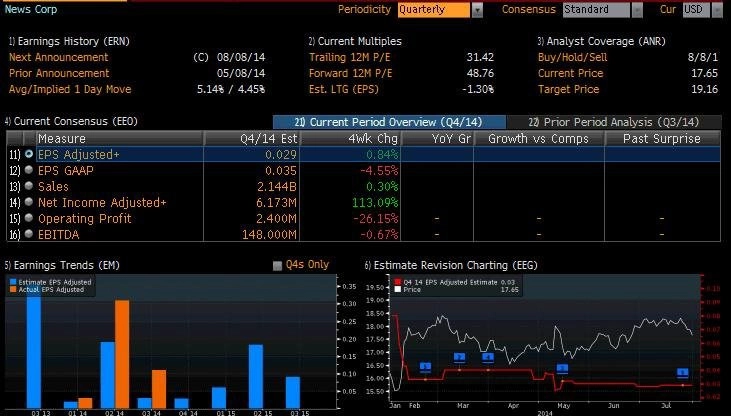The height and width of the screenshot is (416, 731).
Task: Click Buy/Hold/Sell value 8/8/1
Action: (x=703, y=57)
